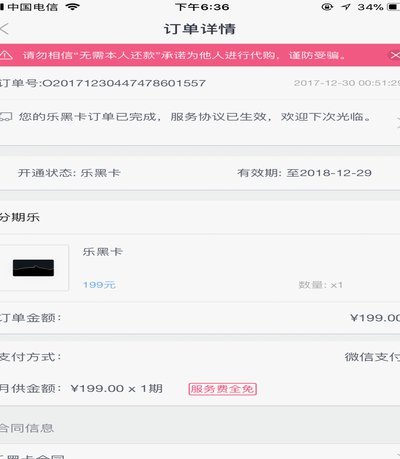Tap the 月供金额 ¥199.00 × 1期 text
This screenshot has height=459, width=400.
tap(81, 389)
